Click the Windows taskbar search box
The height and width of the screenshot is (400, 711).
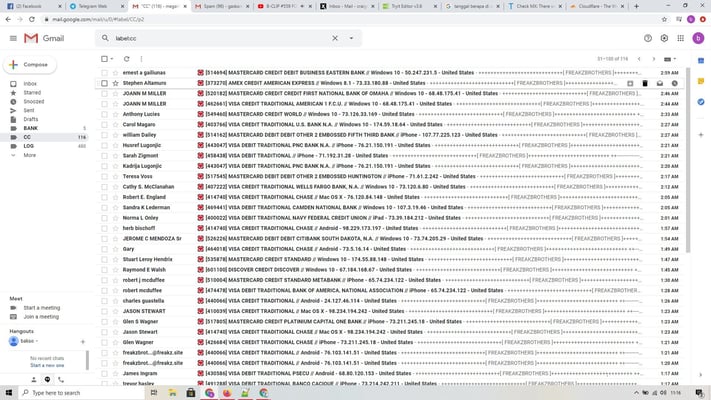click(x=82, y=393)
